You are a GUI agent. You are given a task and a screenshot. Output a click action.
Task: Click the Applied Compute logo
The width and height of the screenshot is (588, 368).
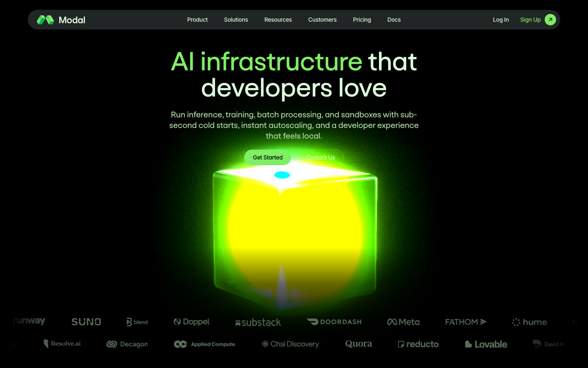[204, 344]
